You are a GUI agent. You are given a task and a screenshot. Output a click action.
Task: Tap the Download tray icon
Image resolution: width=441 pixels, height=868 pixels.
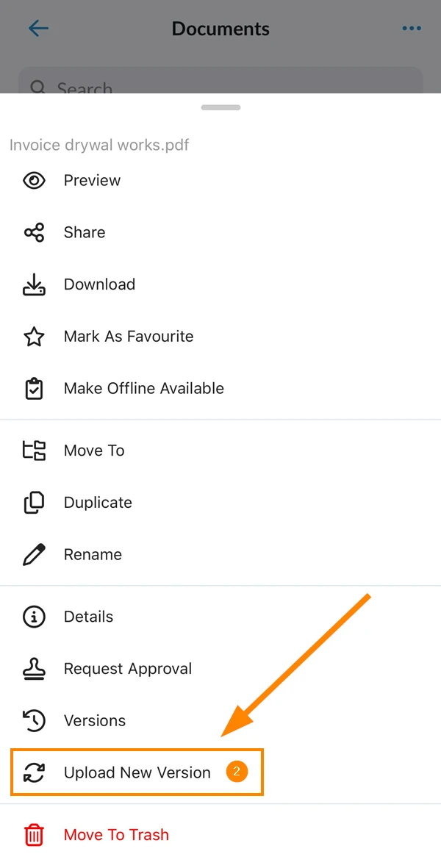[x=35, y=284]
